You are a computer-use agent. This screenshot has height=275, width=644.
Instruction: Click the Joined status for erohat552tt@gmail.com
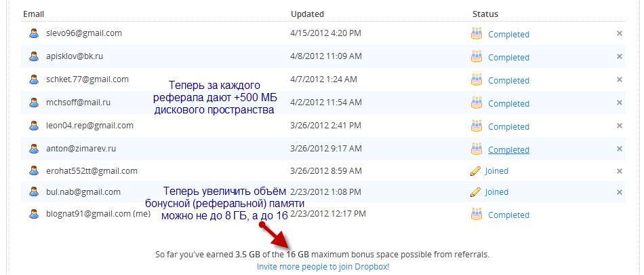tap(497, 171)
